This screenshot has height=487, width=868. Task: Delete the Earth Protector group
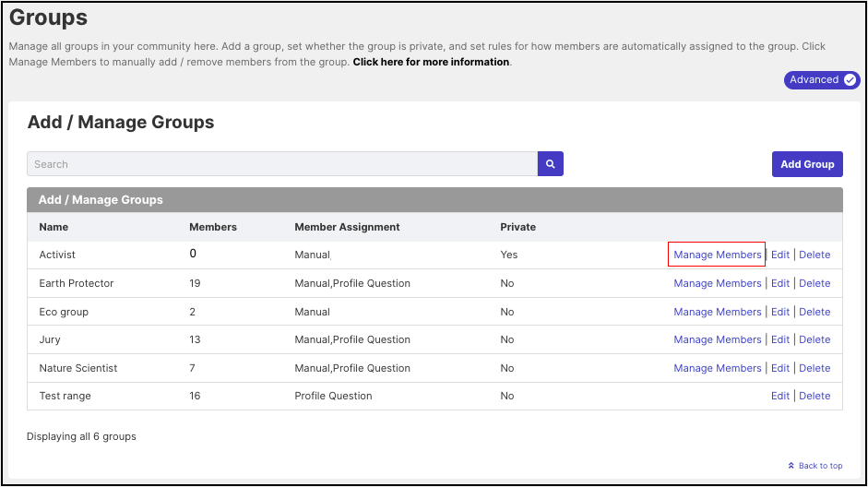point(814,283)
